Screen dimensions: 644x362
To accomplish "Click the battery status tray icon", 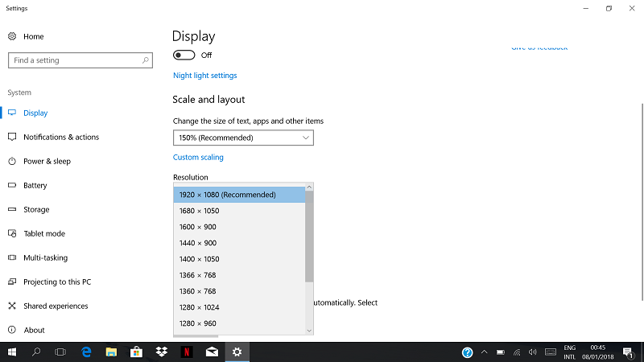I will [x=500, y=352].
